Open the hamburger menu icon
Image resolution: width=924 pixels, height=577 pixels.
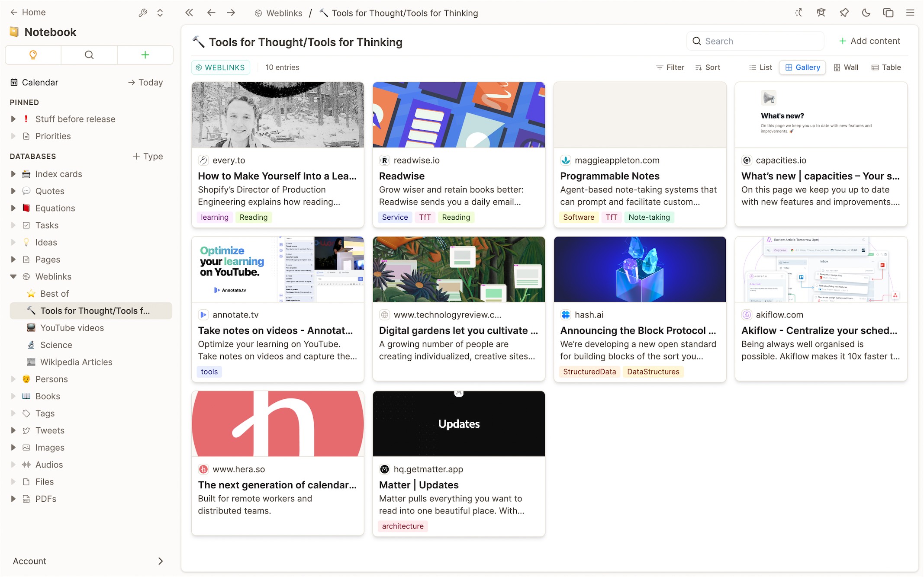(910, 13)
